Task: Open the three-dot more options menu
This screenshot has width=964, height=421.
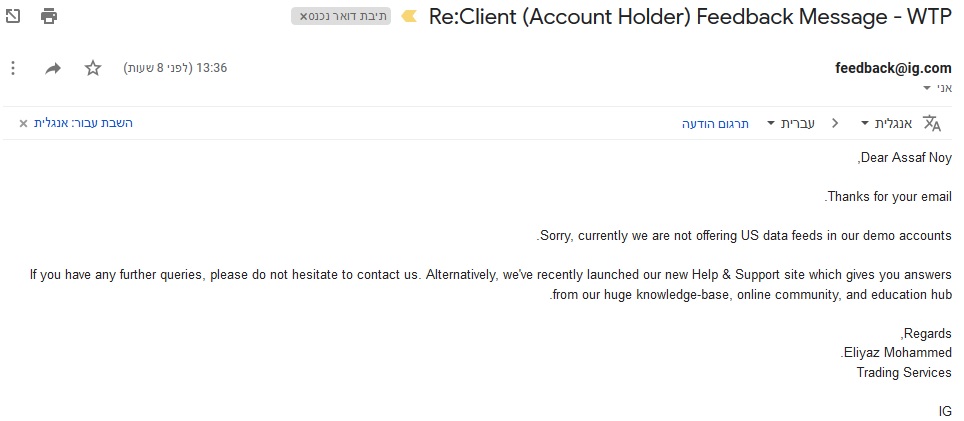Action: [13, 68]
